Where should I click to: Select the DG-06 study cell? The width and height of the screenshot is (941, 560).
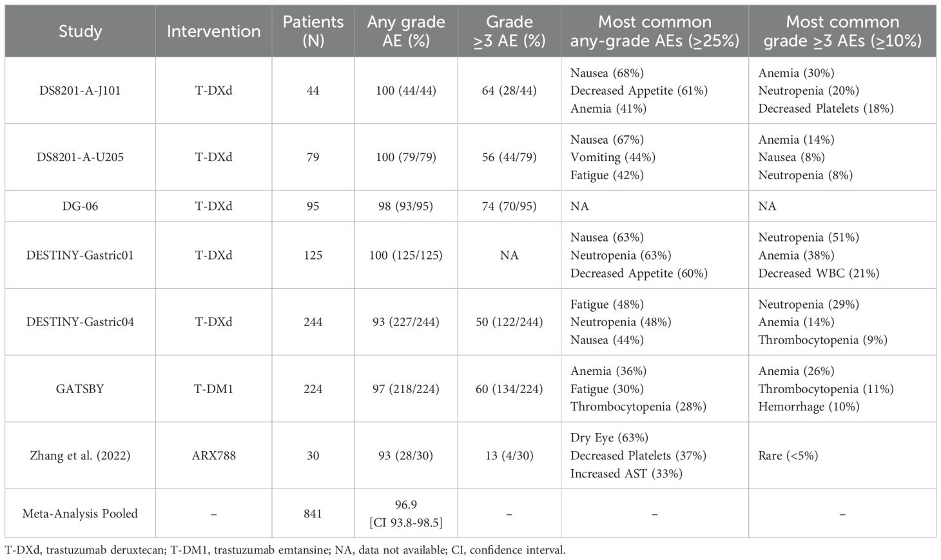click(80, 206)
